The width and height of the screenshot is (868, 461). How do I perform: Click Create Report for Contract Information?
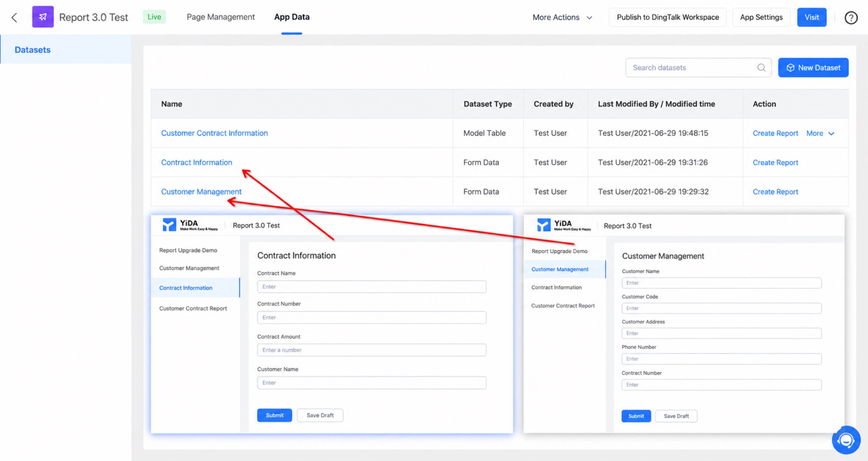click(x=775, y=162)
